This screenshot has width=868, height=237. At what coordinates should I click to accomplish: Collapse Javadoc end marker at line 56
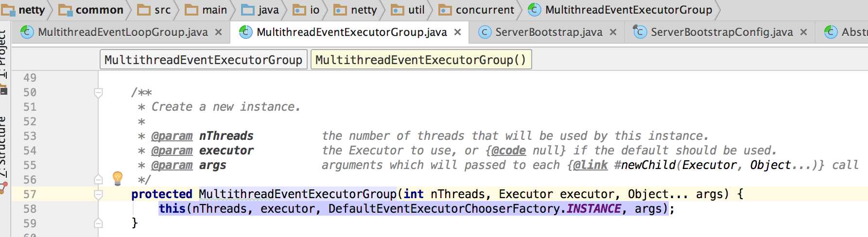point(98,180)
